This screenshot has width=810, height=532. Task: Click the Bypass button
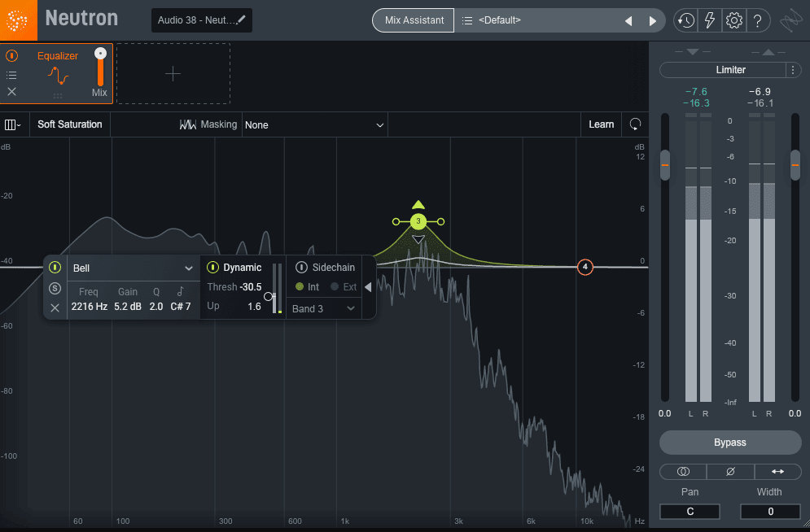tap(730, 443)
